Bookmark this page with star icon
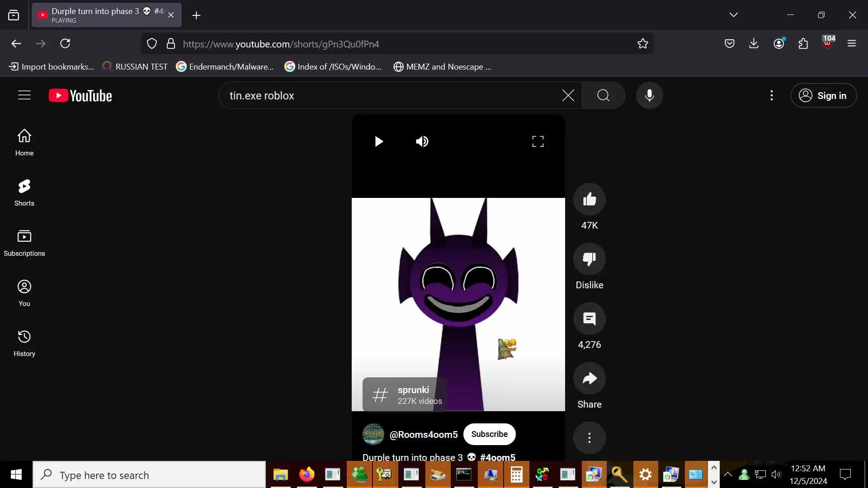Viewport: 868px width, 488px height. pos(642,44)
